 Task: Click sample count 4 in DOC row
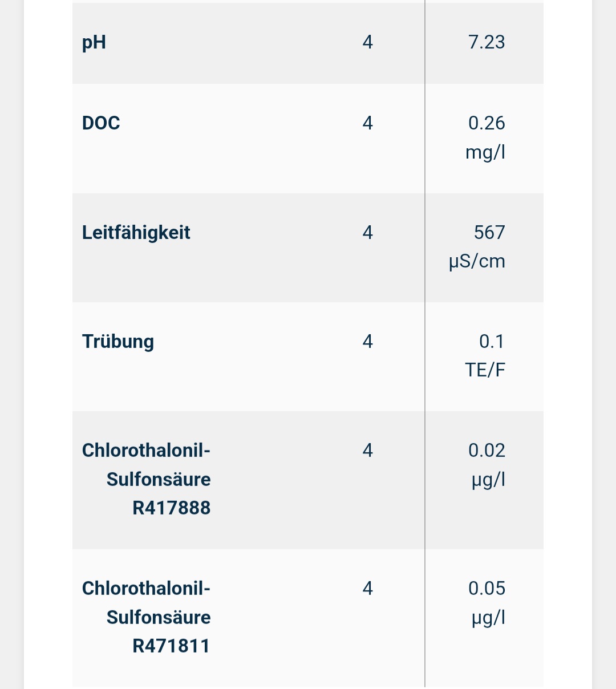point(368,123)
